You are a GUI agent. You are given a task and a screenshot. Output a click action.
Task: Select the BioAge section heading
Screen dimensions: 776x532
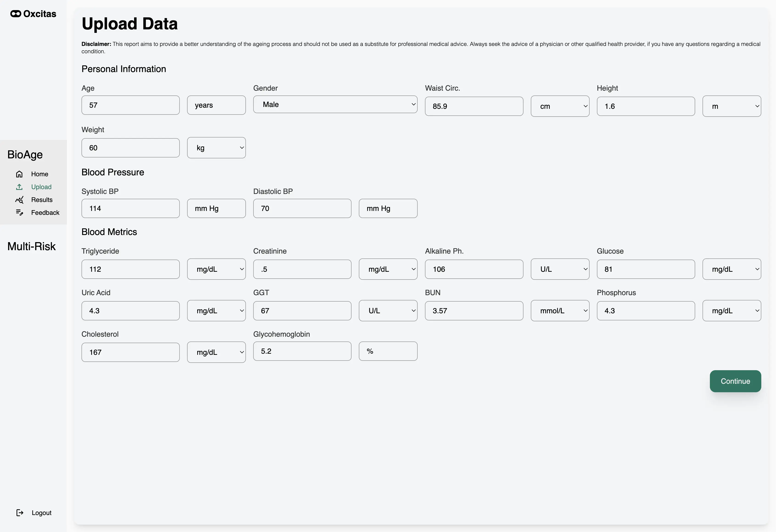coord(25,154)
